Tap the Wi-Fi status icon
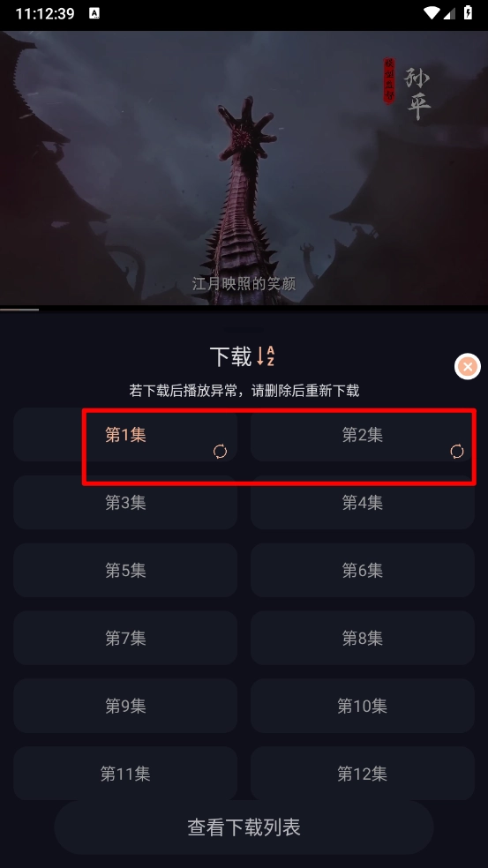 [432, 12]
